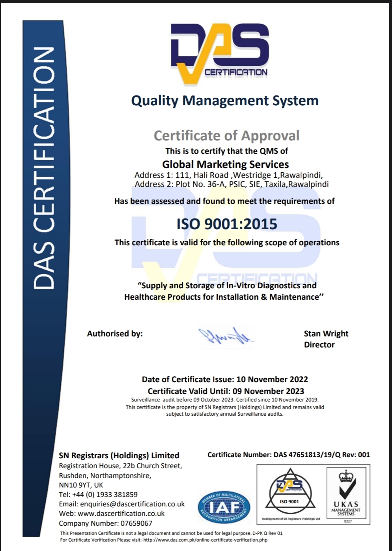Click the DAS Certification logo at top
The image size is (392, 551).
220,54
